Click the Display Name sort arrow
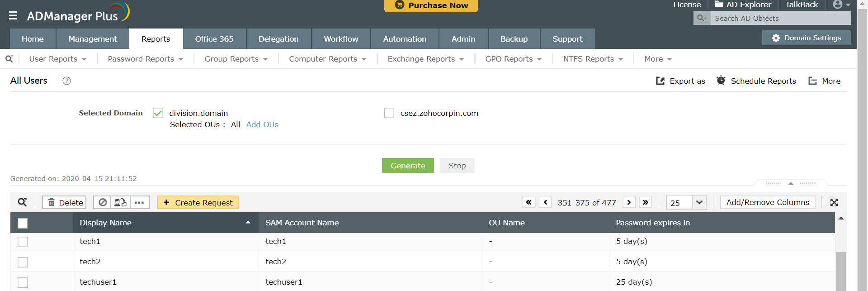This screenshot has height=291, width=868. (248, 222)
